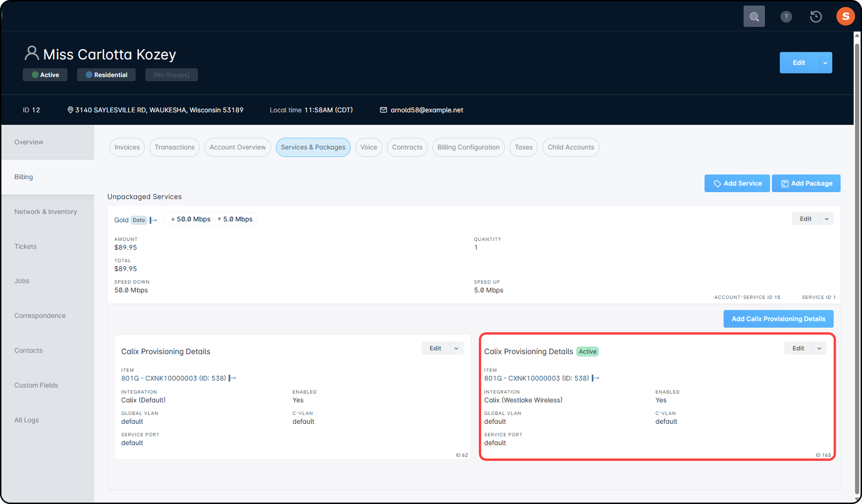Open the Taxes tab
Viewport: 862px width, 504px height.
(x=524, y=147)
